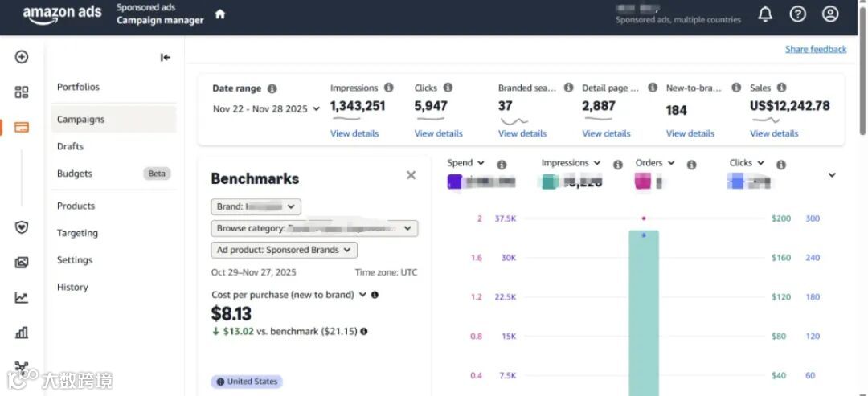Screen dimensions: 868x396
Task: Click the info icon beside Sales
Action: point(781,88)
